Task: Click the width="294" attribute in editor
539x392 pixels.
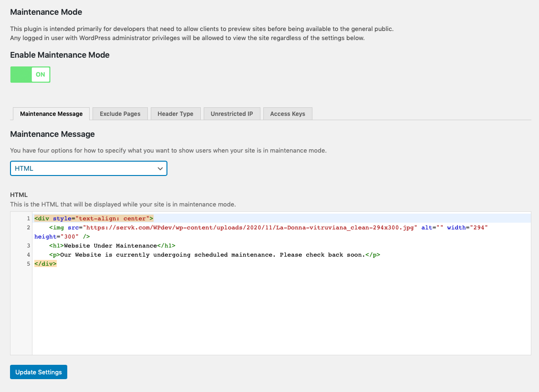Action: (467, 227)
